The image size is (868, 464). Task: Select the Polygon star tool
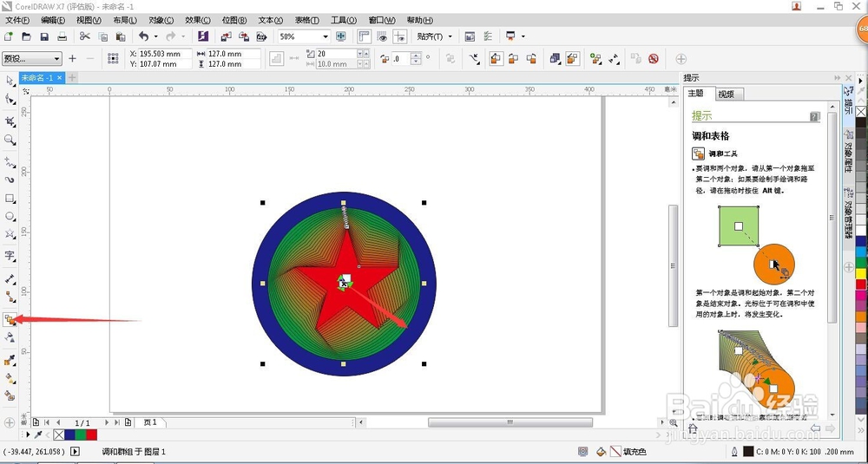10,234
